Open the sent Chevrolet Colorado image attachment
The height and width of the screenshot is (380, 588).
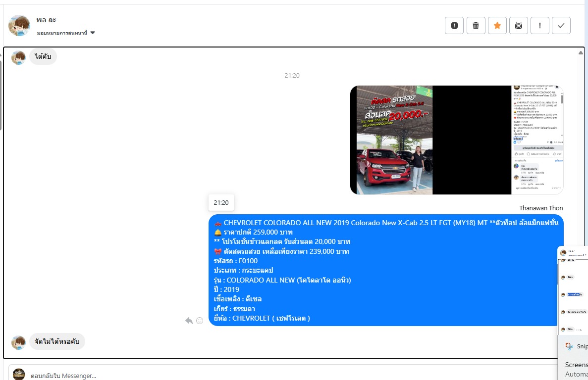457,140
